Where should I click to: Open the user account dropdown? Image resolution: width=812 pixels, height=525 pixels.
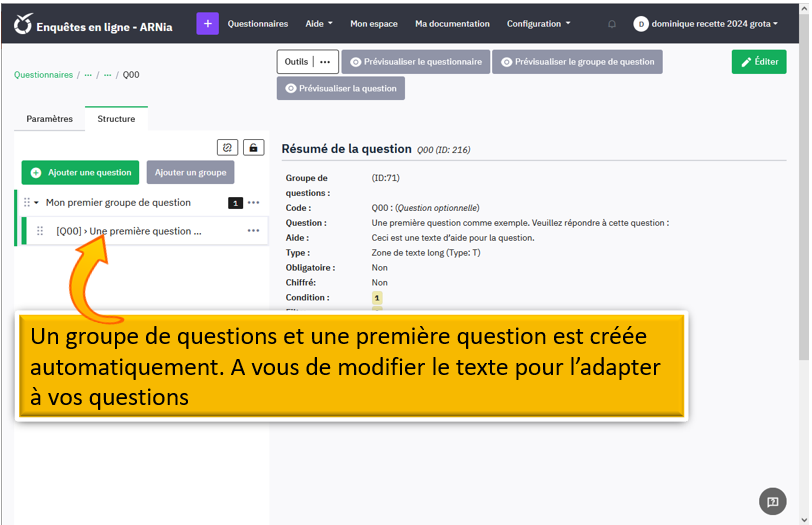point(706,24)
